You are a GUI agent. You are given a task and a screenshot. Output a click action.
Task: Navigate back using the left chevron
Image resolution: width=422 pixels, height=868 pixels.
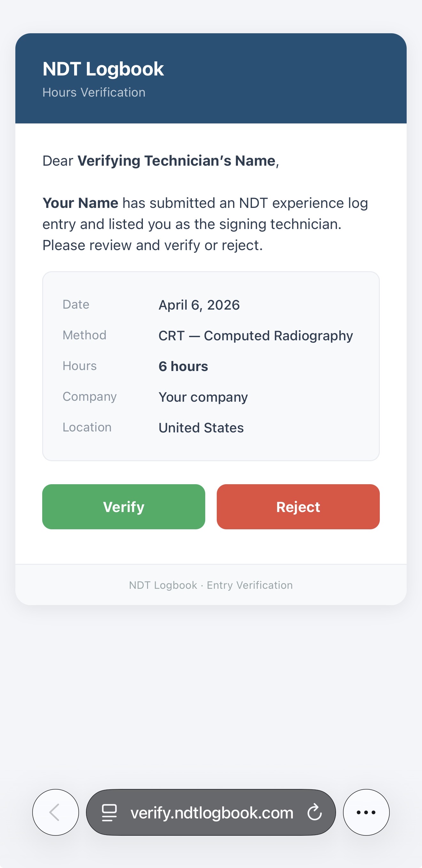click(x=56, y=812)
